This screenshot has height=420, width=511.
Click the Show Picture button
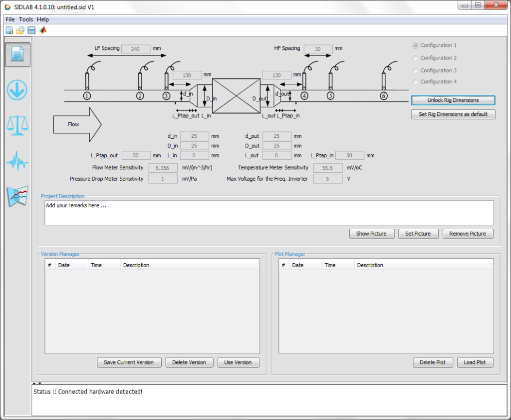click(x=371, y=234)
